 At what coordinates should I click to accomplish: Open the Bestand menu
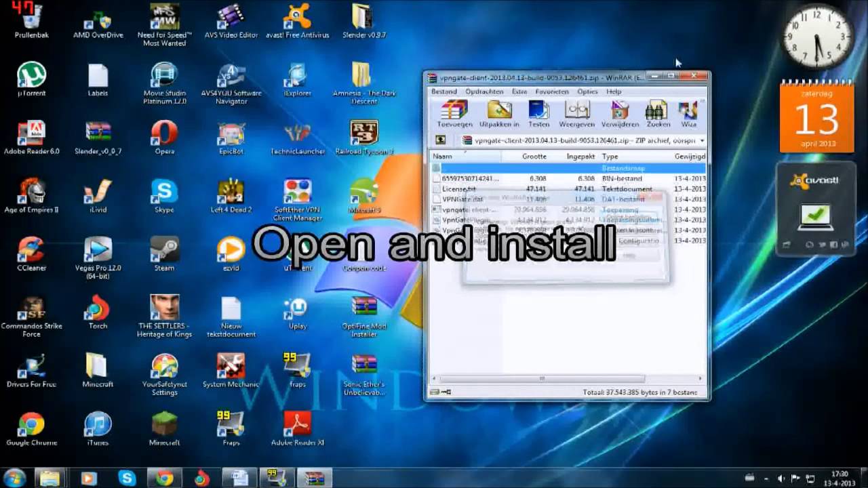click(444, 91)
